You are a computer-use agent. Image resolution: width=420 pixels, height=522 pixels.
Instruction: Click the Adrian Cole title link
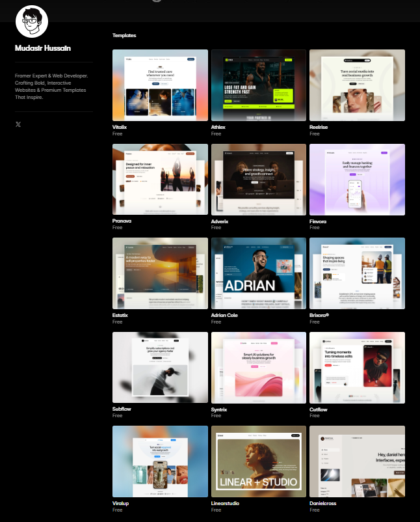tap(224, 315)
